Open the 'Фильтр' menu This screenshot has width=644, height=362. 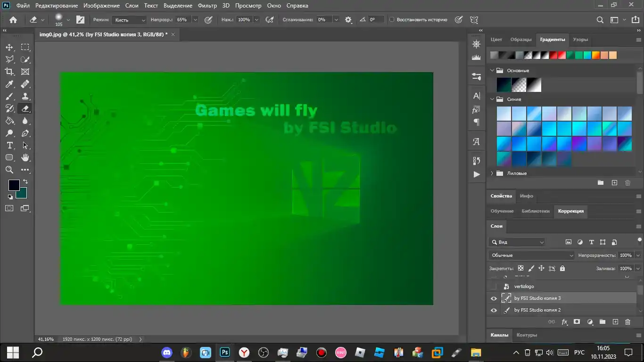pyautogui.click(x=207, y=6)
